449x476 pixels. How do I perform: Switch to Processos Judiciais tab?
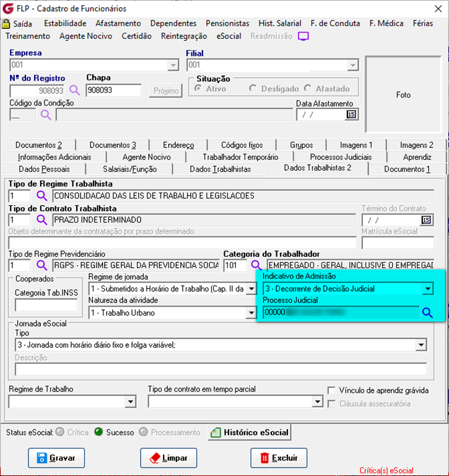[x=341, y=157]
